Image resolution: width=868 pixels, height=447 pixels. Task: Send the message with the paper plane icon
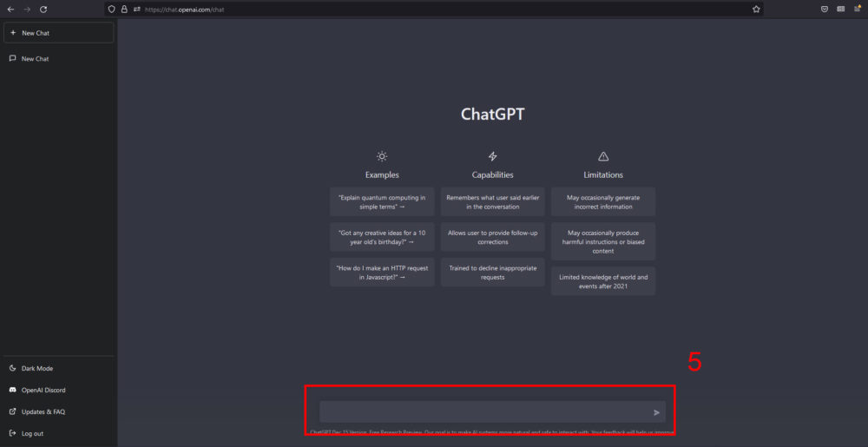point(656,412)
